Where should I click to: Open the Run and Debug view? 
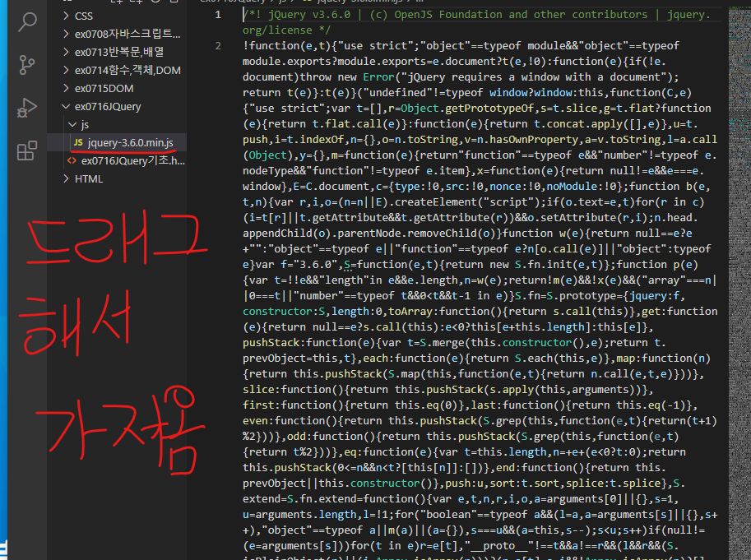point(27,108)
